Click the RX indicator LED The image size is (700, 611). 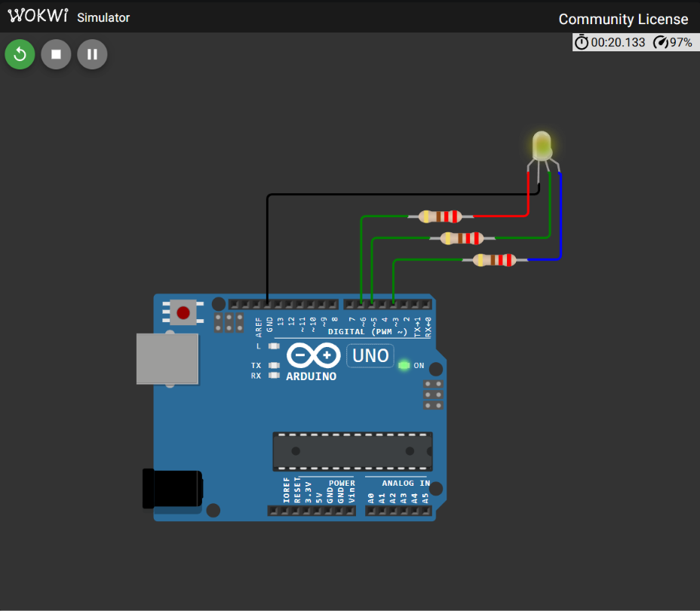[274, 376]
